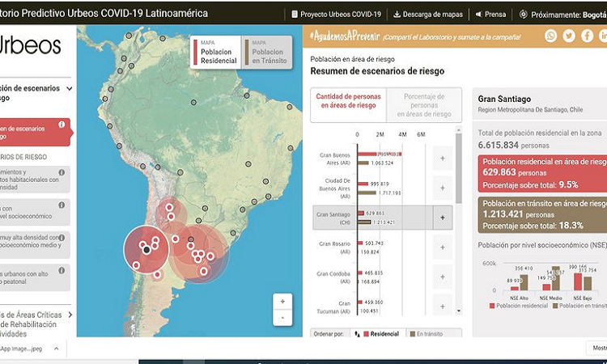Image resolution: width=607 pixels, height=364 pixels.
Task: Click the 1.213.421 personas transit value
Action: coord(518,214)
